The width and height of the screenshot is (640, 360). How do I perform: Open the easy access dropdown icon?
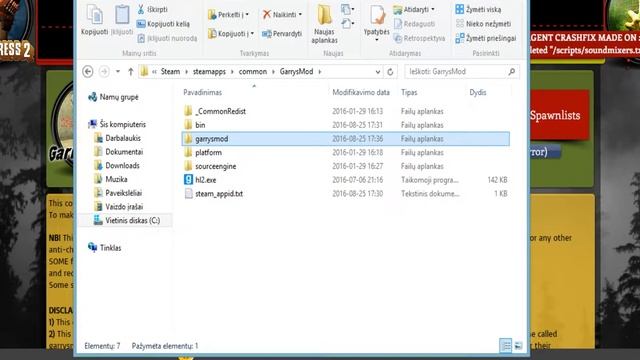(x=348, y=24)
